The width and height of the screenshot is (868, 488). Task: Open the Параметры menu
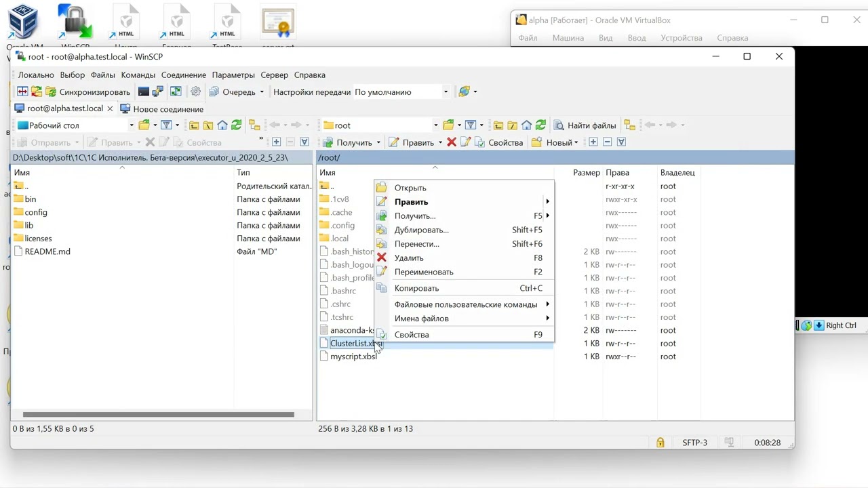pyautogui.click(x=233, y=75)
